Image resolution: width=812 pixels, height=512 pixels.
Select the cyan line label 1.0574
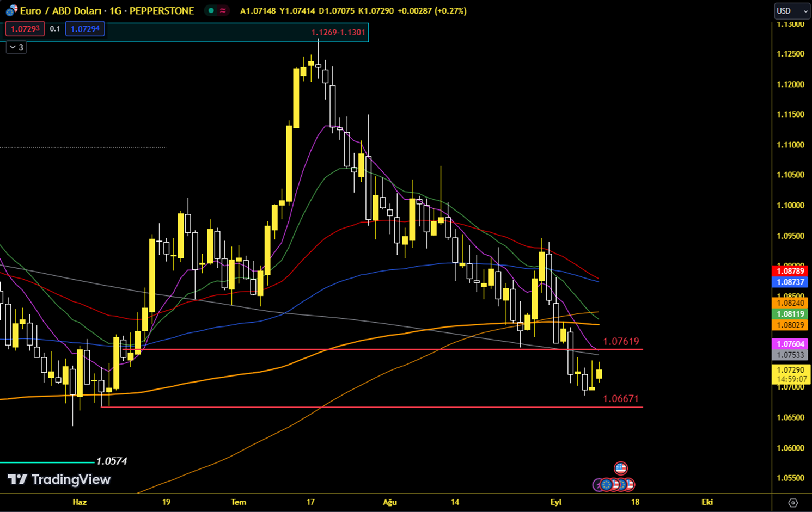pos(112,461)
